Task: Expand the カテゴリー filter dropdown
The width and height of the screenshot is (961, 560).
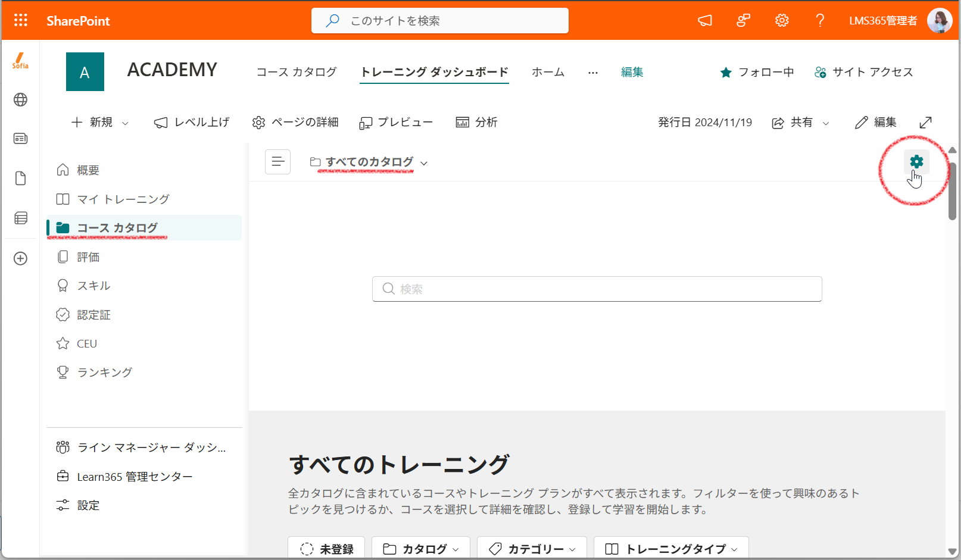Action: point(532,548)
